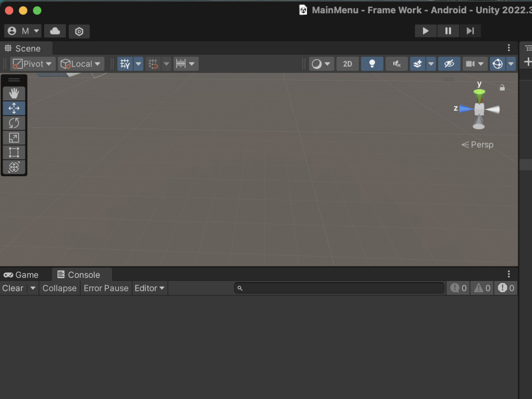Open Unity Cloud services
The width and height of the screenshot is (532, 399).
pyautogui.click(x=55, y=31)
